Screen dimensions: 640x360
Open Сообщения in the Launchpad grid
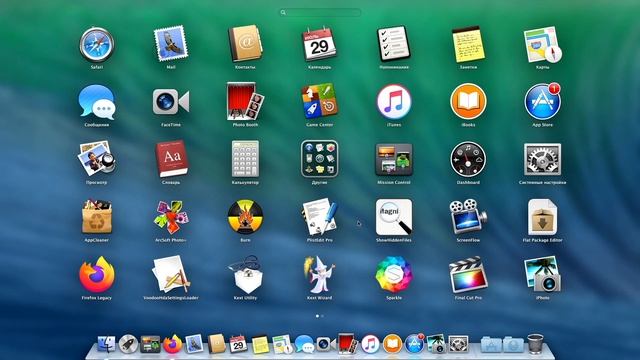(97, 102)
